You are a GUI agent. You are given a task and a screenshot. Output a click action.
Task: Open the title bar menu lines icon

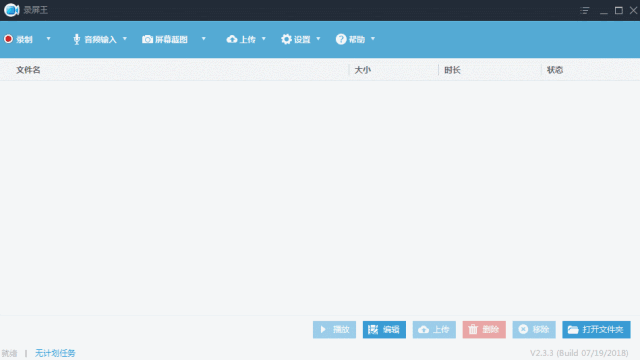click(x=585, y=10)
